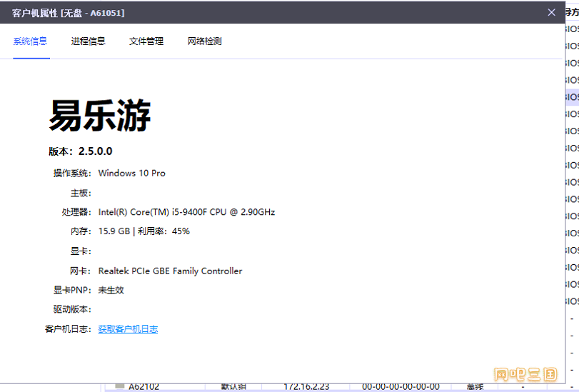Close the 客户机属性 dialog
This screenshot has height=392, width=579.
click(551, 12)
